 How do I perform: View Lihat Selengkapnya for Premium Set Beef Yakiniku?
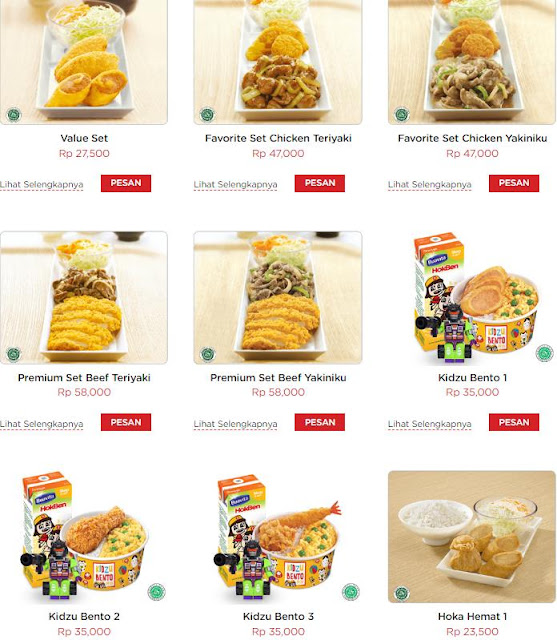tap(235, 424)
